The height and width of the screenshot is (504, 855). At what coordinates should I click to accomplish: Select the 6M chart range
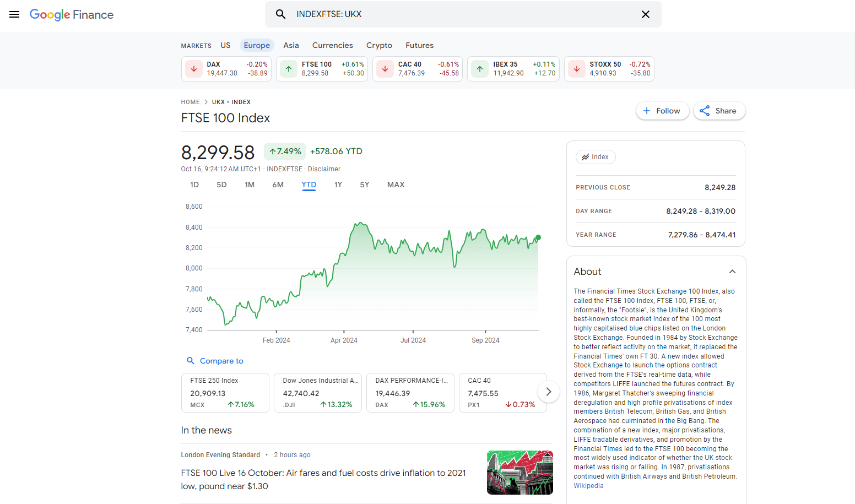pyautogui.click(x=278, y=185)
